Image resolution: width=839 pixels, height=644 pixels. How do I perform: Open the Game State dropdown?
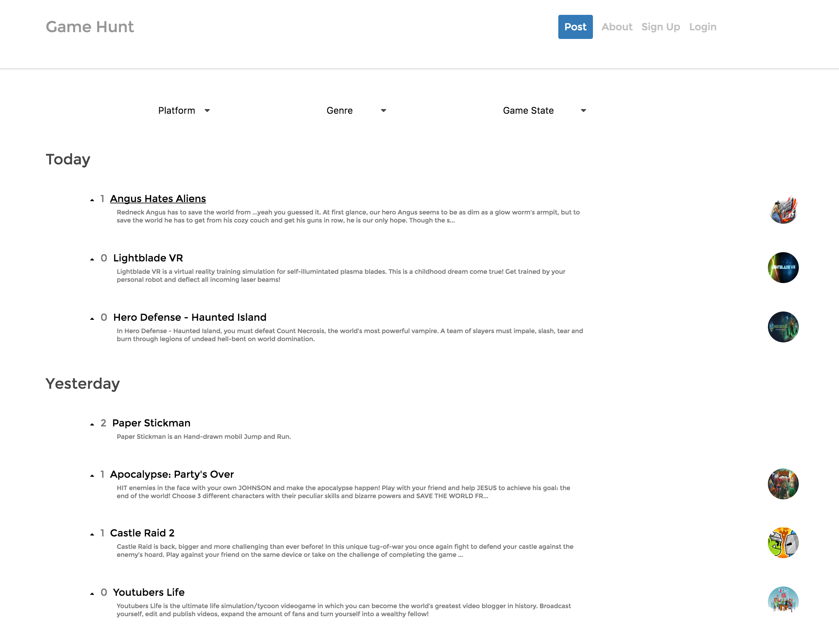[544, 110]
